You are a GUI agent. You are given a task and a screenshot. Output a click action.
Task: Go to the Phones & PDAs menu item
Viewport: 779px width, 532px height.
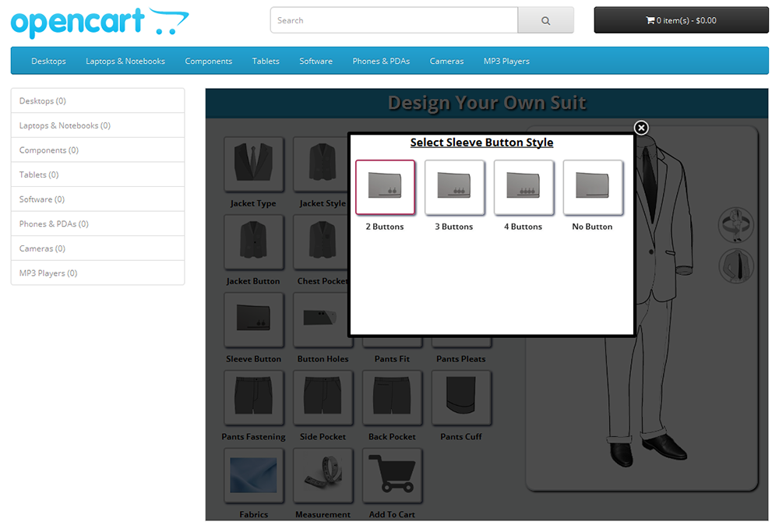pyautogui.click(x=381, y=61)
